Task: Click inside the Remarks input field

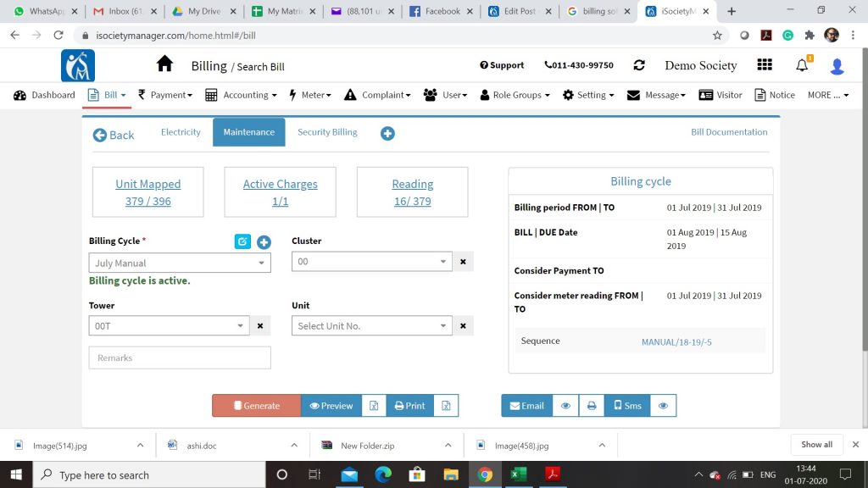Action: tap(179, 358)
